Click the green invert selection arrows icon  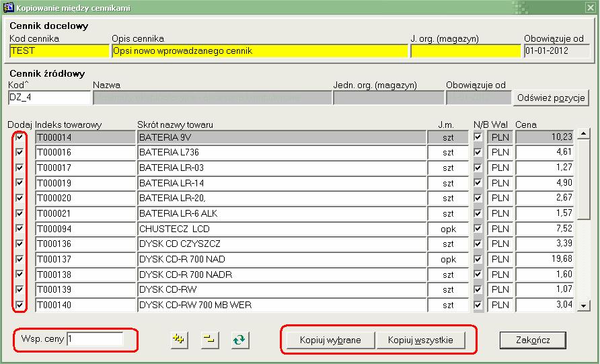click(240, 340)
